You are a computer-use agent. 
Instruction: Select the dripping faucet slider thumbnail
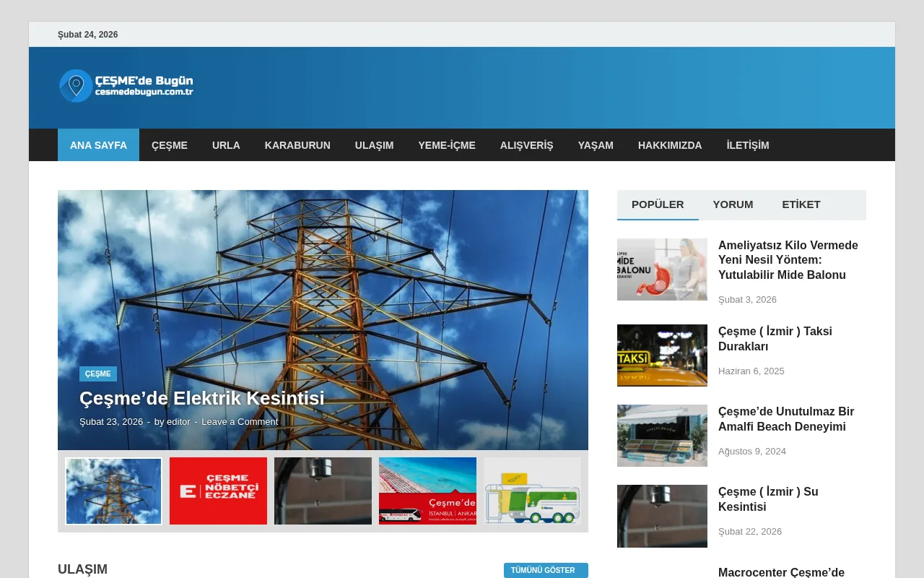click(323, 491)
